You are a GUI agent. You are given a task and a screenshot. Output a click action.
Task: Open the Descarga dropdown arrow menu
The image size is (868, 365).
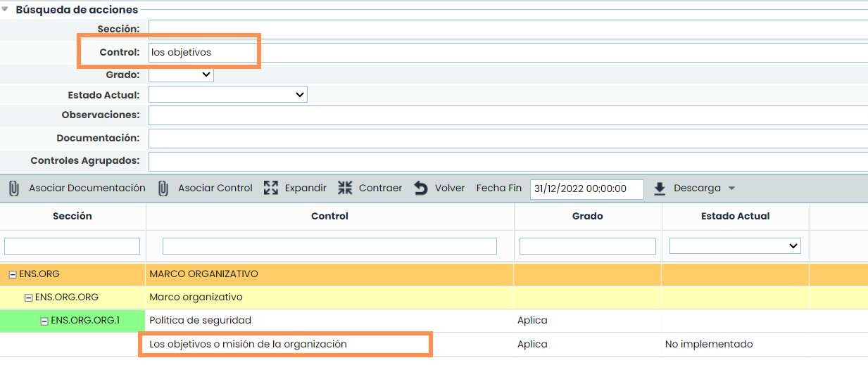731,188
